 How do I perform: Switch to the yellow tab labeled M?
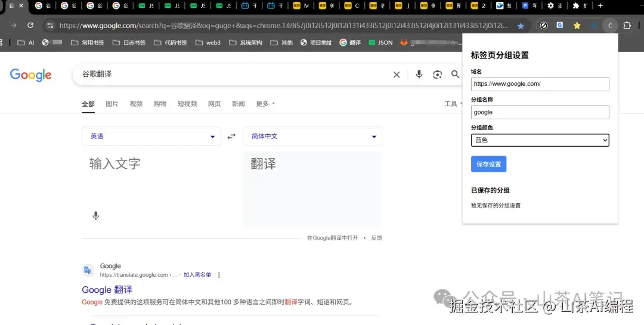pos(301,6)
